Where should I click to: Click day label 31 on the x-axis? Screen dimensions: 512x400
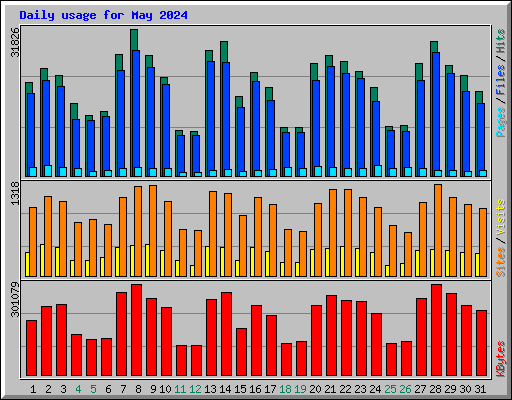[480, 389]
